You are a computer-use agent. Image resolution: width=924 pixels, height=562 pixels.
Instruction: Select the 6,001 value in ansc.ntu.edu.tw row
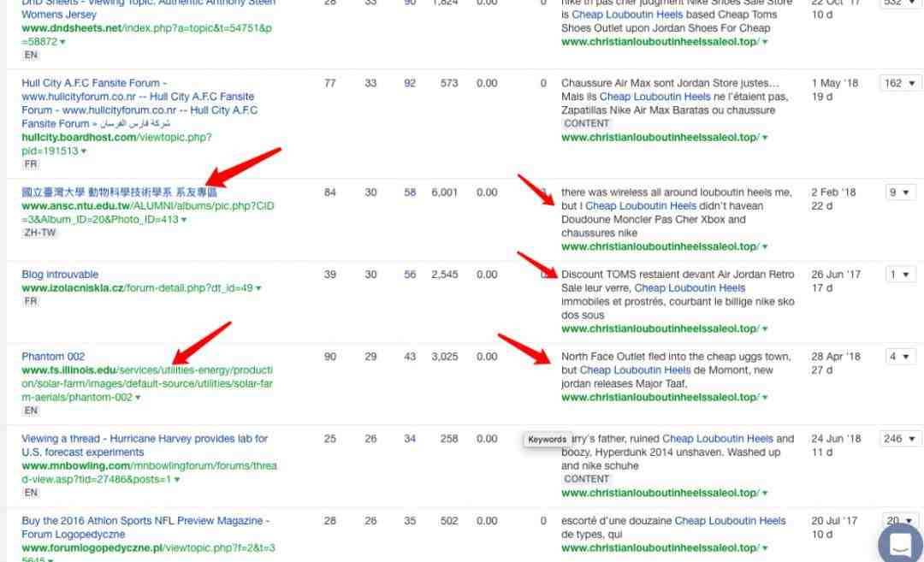point(444,192)
